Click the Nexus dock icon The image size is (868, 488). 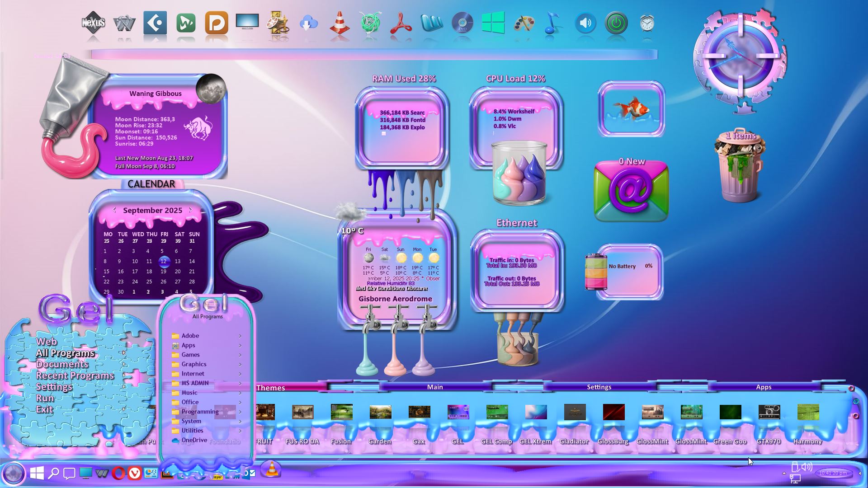(x=93, y=23)
